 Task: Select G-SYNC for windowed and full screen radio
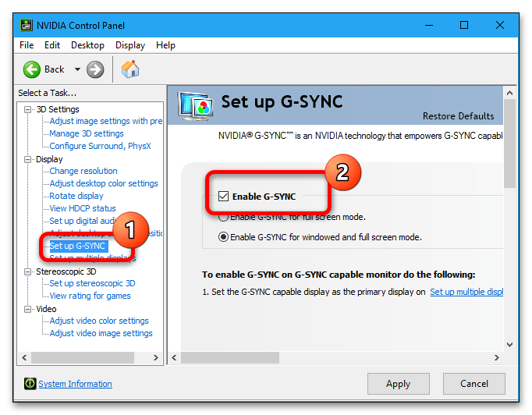223,237
